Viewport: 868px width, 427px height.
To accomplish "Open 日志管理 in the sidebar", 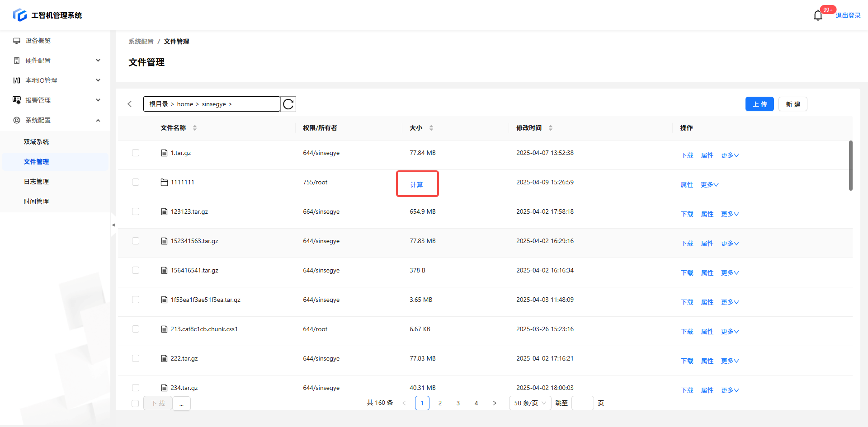I will pos(36,182).
